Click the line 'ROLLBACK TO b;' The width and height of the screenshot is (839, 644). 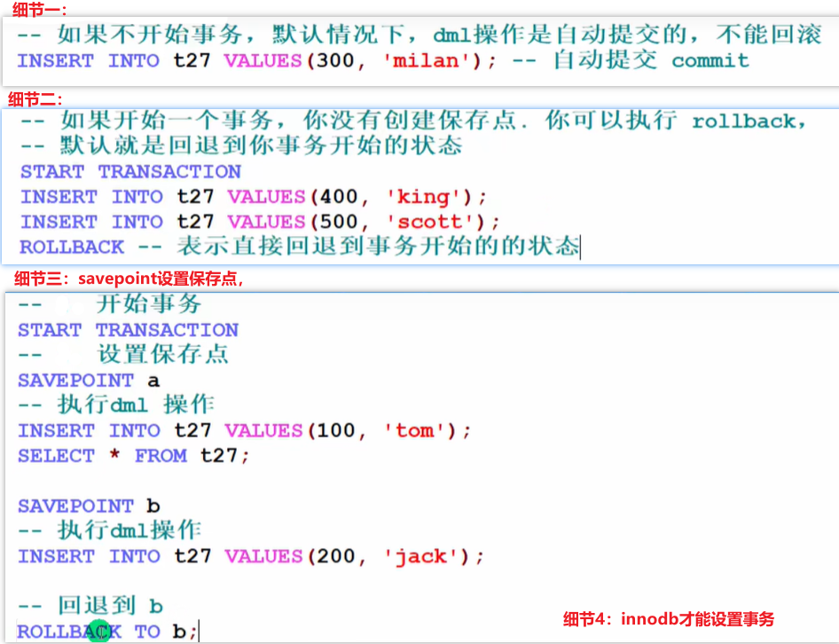click(107, 632)
